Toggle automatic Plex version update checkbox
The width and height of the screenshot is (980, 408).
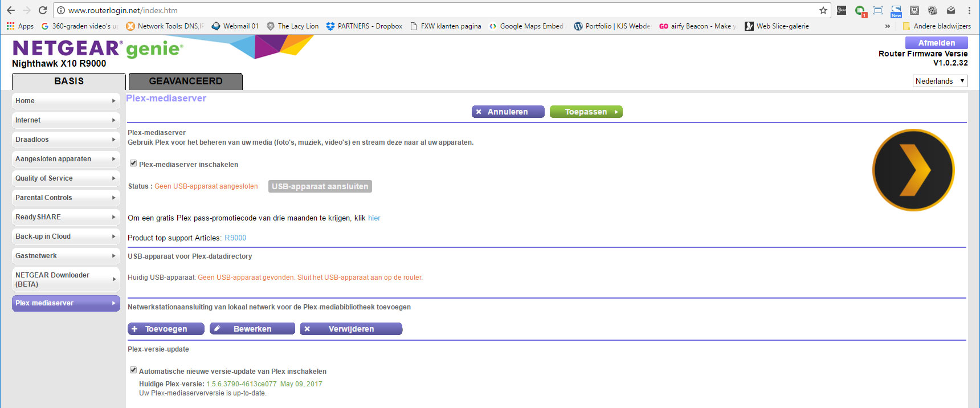coord(133,370)
